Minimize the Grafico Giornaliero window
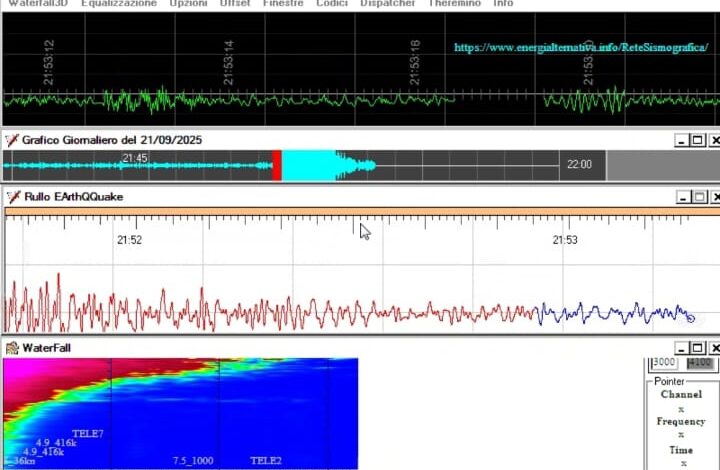Image resolution: width=720 pixels, height=470 pixels. 681,140
